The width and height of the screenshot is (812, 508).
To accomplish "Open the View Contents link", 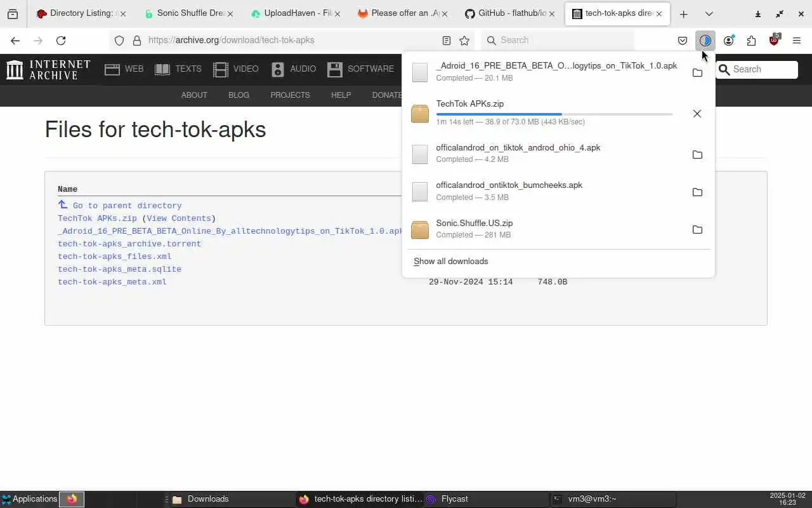I will pos(179,218).
